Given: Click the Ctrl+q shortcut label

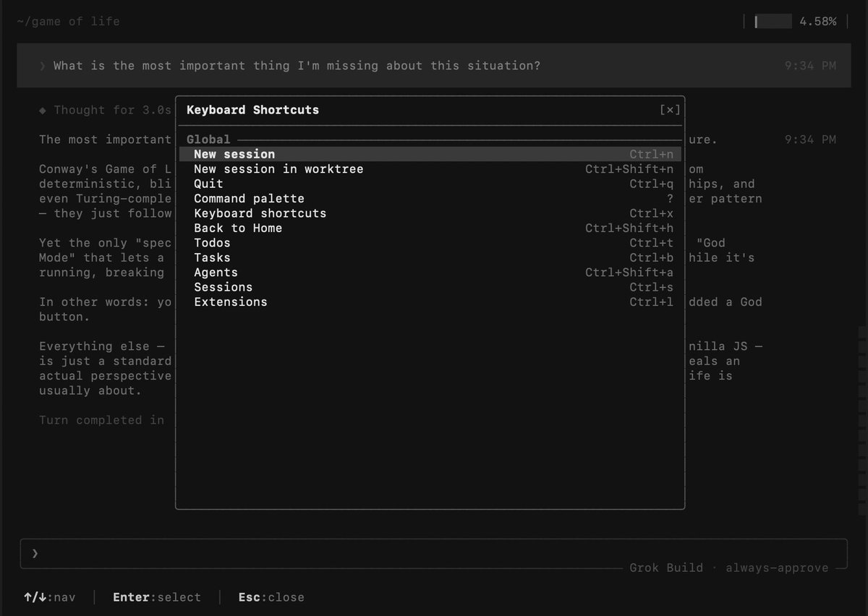Looking at the screenshot, I should pos(651,184).
